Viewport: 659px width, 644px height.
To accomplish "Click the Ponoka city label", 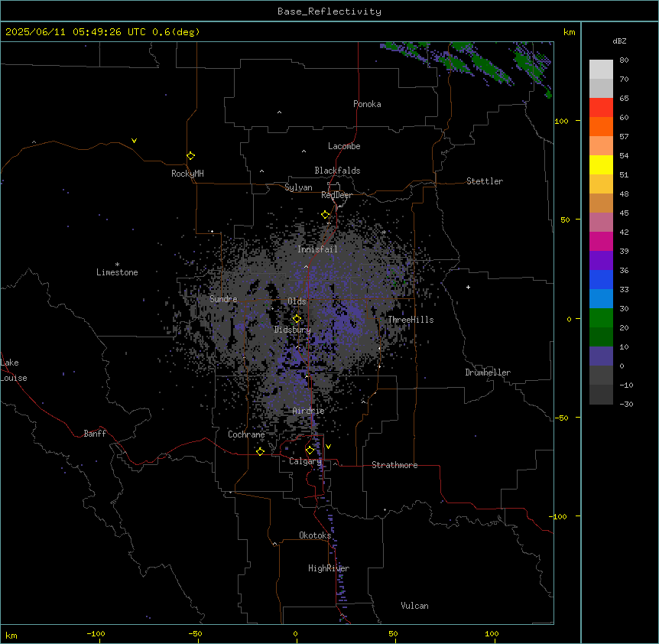I will pos(367,104).
